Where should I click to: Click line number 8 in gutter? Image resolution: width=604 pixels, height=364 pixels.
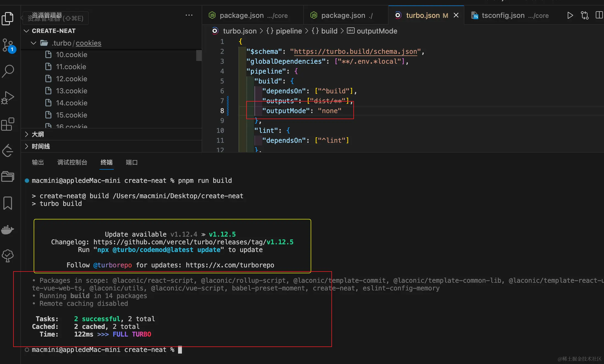pos(222,111)
